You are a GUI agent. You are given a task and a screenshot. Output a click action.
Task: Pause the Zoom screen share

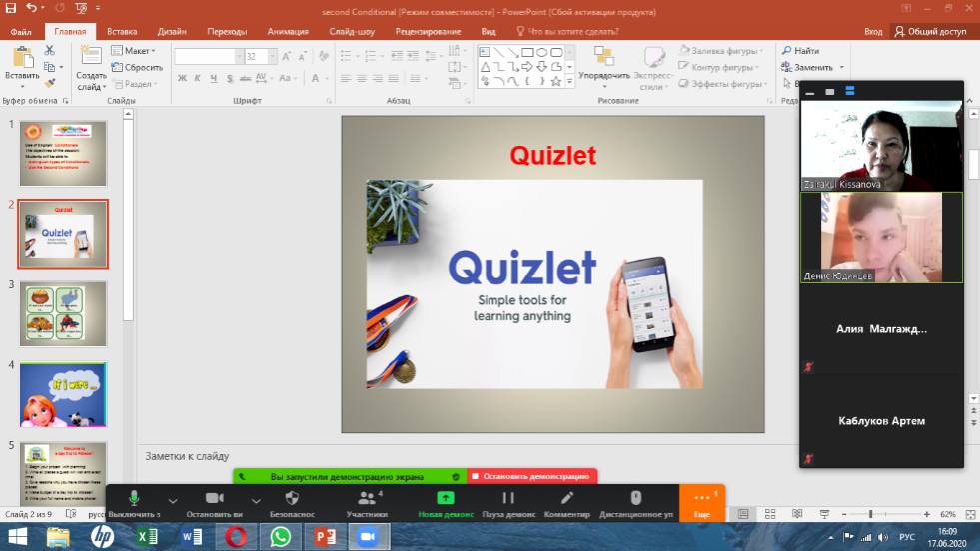point(507,498)
